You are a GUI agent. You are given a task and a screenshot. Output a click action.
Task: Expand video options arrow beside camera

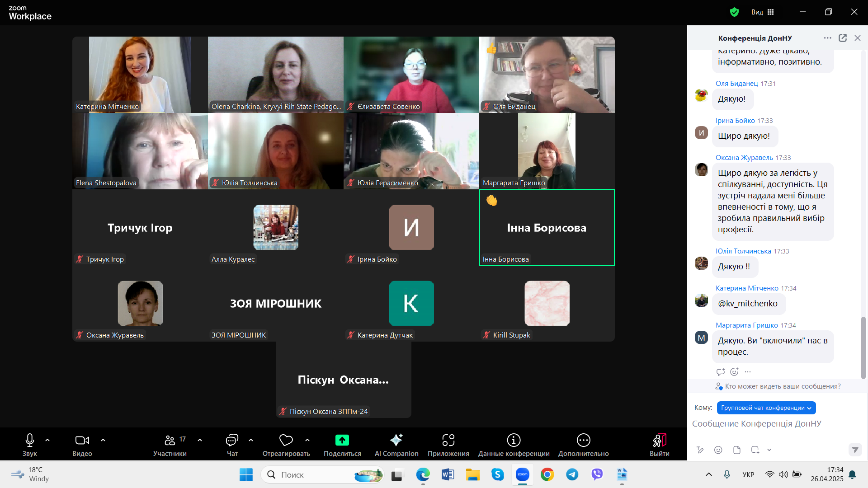pyautogui.click(x=103, y=440)
